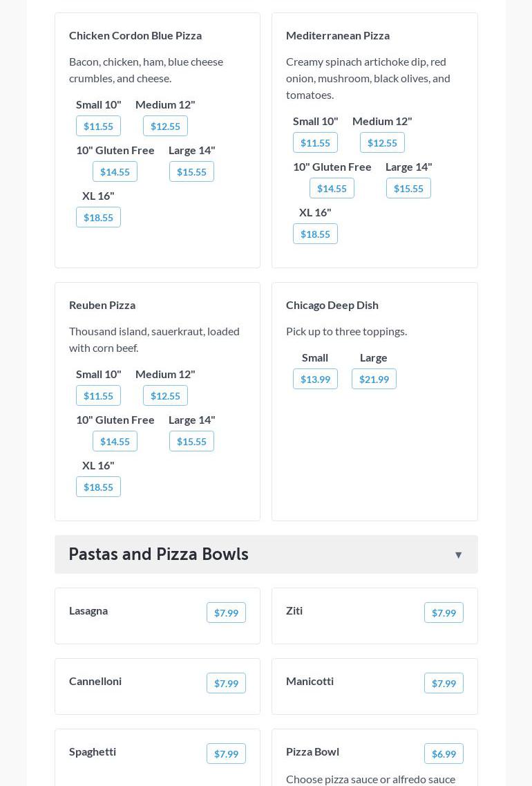Viewport: 532px width, 786px height.
Task: Select Chicago Deep Dish Small at $13.99
Action: point(315,380)
